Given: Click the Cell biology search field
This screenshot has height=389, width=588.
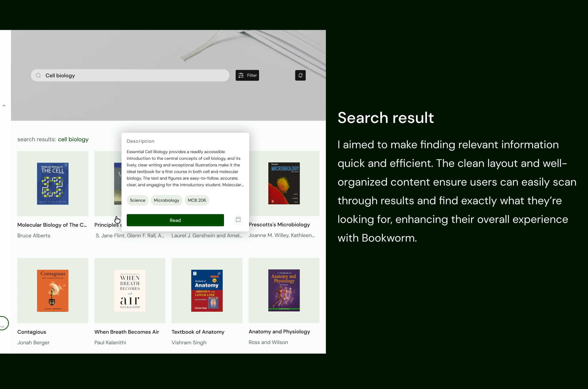Looking at the screenshot, I should pyautogui.click(x=130, y=75).
